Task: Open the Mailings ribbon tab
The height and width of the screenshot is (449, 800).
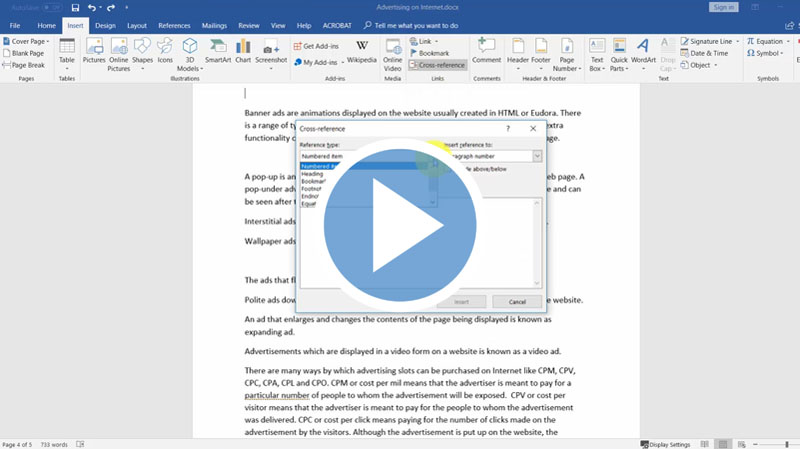Action: [214, 25]
